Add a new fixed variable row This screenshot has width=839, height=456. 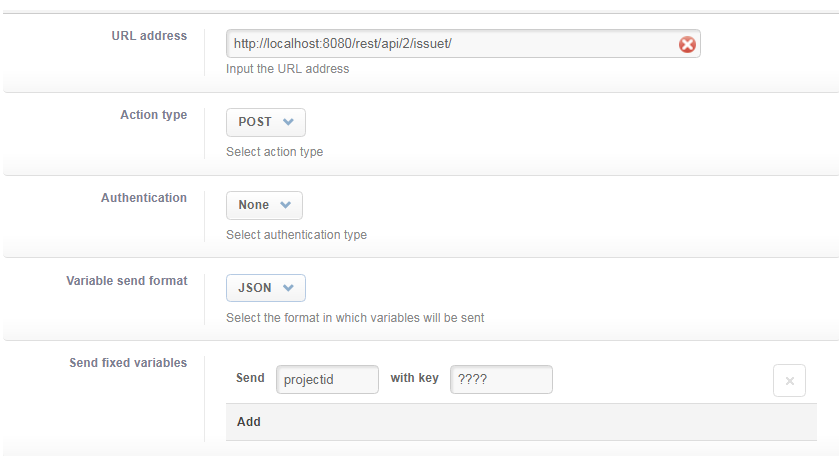[x=521, y=422]
